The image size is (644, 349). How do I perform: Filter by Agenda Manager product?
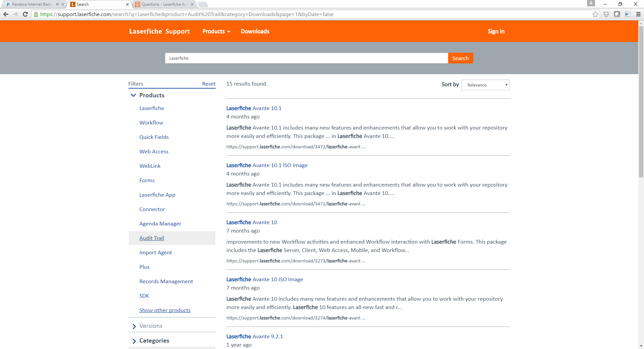tap(160, 223)
